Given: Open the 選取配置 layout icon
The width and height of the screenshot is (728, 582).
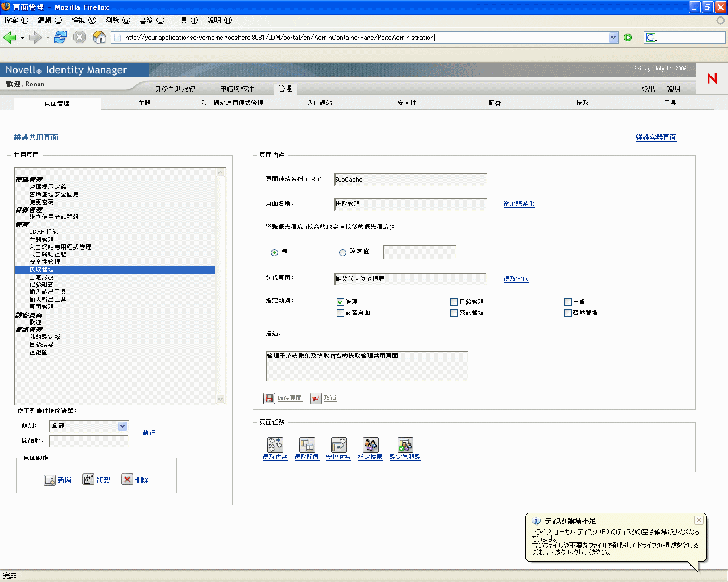Looking at the screenshot, I should (307, 444).
